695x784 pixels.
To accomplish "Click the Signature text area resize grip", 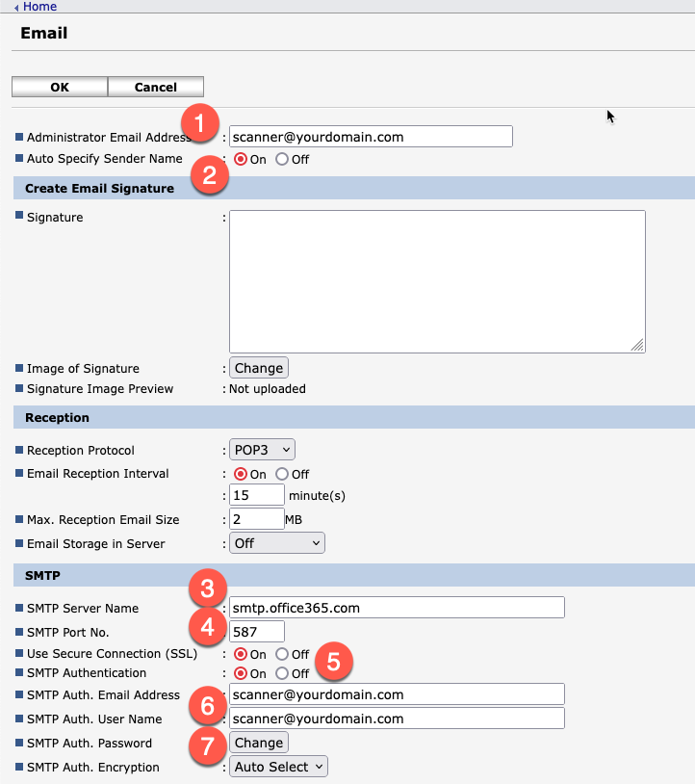I will [x=637, y=345].
